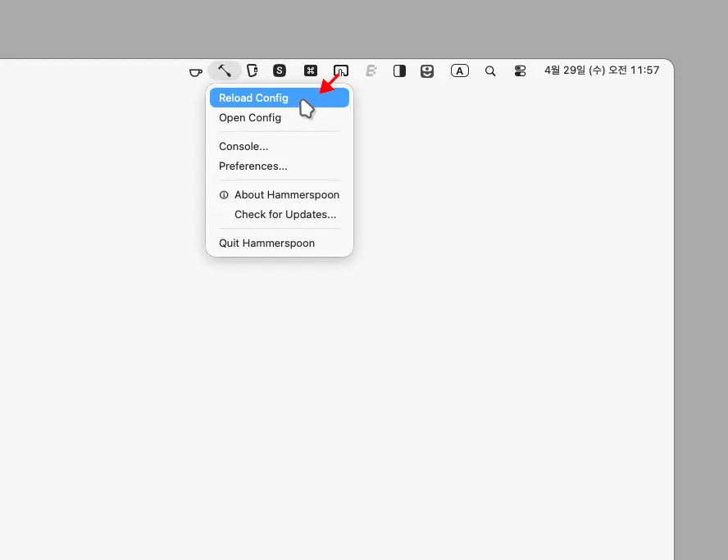The width and height of the screenshot is (728, 560).
Task: Open Spotlight search magnifier icon
Action: 490,71
